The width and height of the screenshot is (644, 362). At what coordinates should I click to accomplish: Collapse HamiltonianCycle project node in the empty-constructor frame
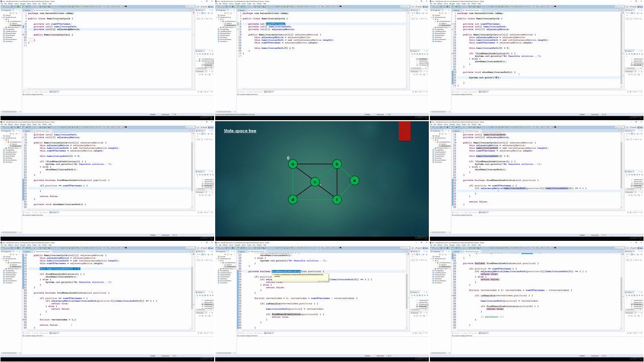(x=2, y=18)
